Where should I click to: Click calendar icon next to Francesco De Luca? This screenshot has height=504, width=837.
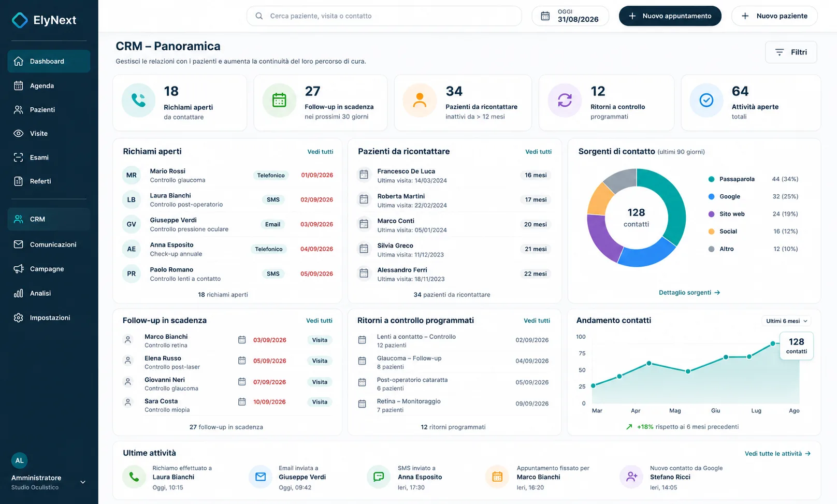(x=364, y=175)
